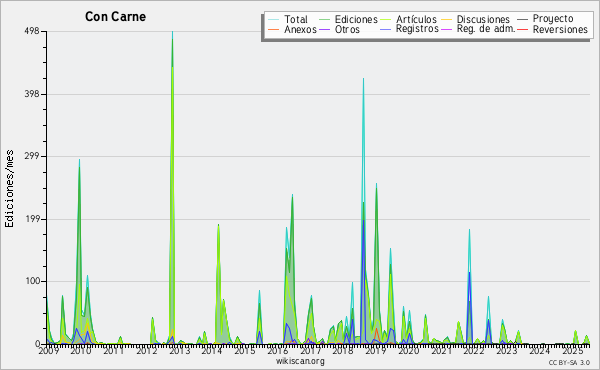Click the 2018 x-axis label

pyautogui.click(x=343, y=351)
